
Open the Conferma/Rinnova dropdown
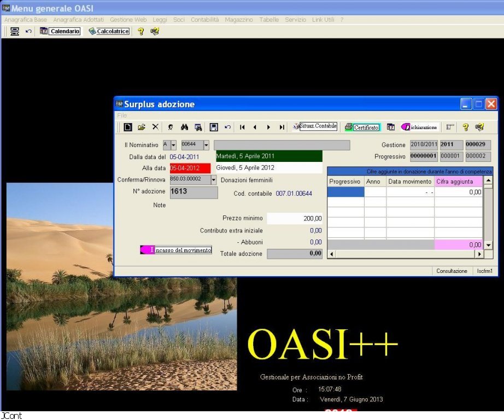213,180
